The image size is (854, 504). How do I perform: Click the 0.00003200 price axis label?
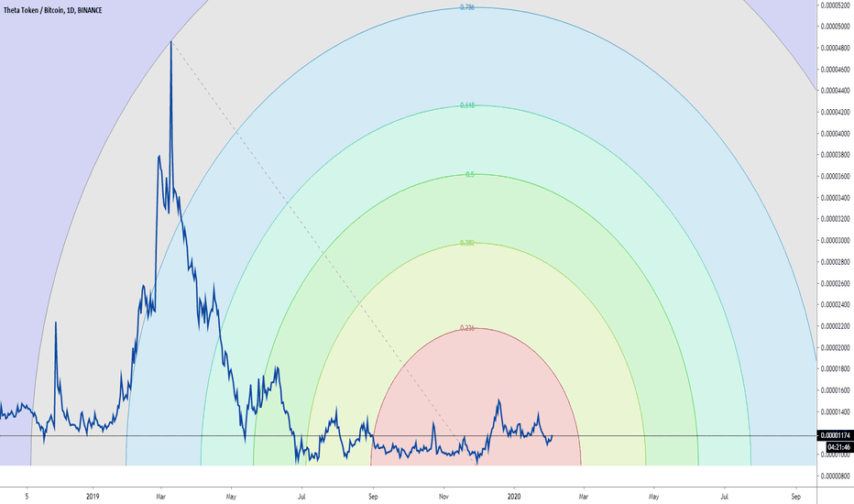tap(836, 219)
